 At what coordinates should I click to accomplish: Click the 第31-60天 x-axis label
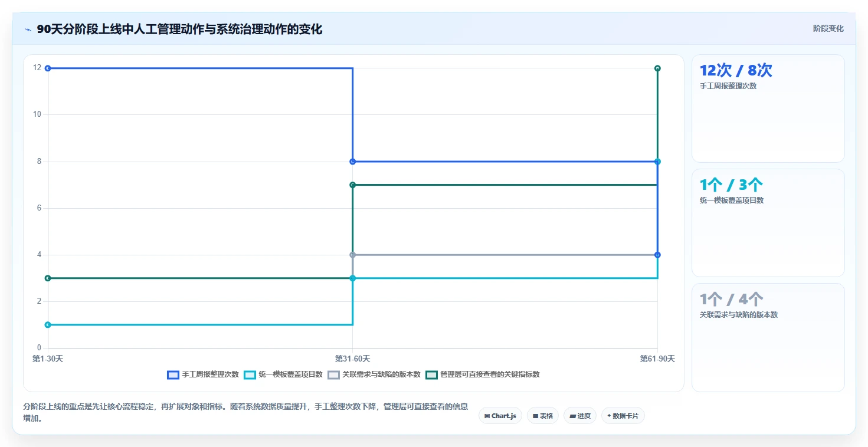[353, 359]
